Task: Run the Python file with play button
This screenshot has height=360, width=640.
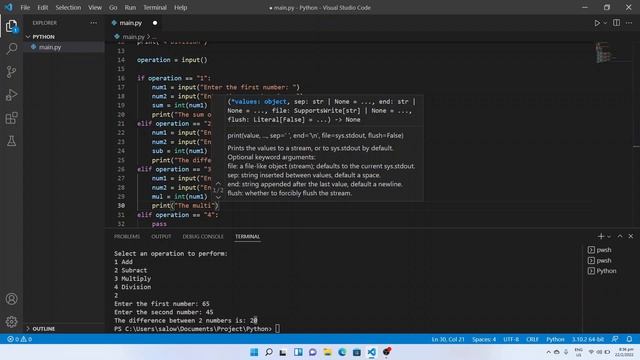Action: point(597,23)
